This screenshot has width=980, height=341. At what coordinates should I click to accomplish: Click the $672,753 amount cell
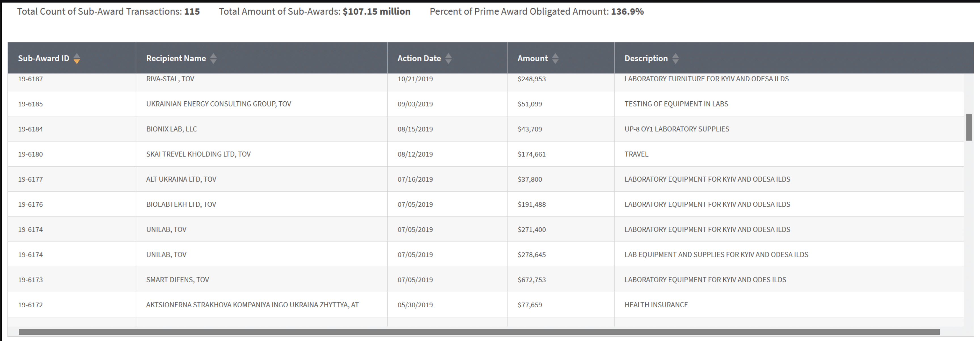coord(531,280)
